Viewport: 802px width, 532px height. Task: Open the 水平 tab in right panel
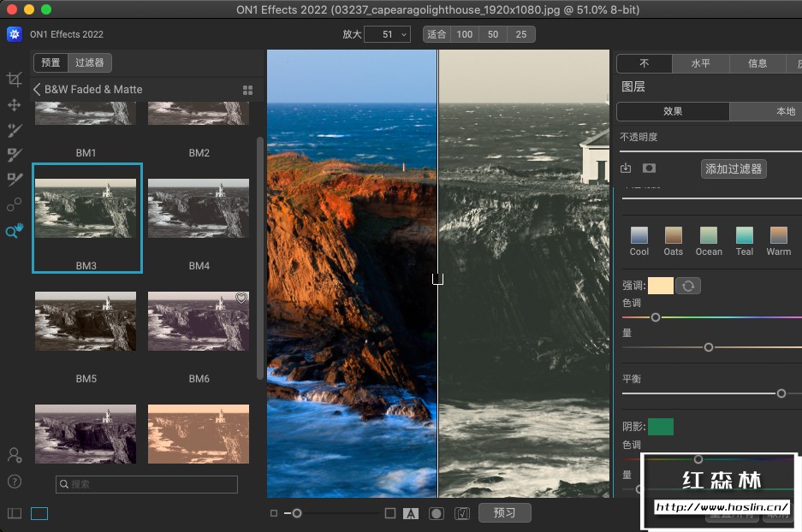(x=701, y=63)
